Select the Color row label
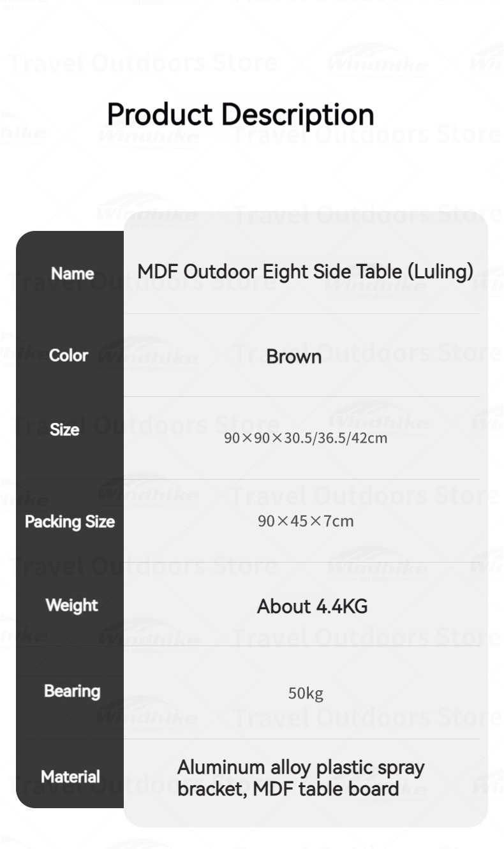Viewport: 504px width, 849px height. pyautogui.click(x=68, y=355)
